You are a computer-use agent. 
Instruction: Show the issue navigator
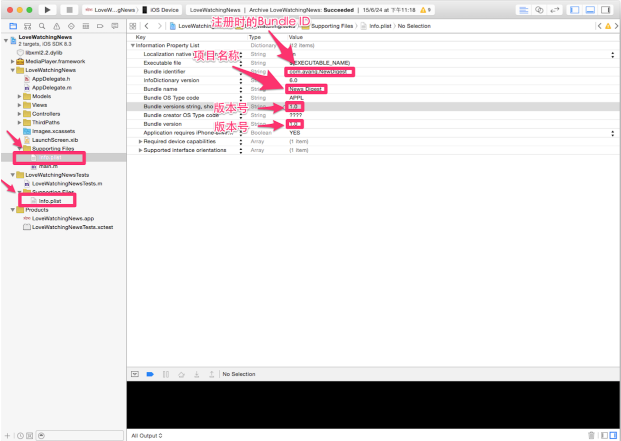57,26
